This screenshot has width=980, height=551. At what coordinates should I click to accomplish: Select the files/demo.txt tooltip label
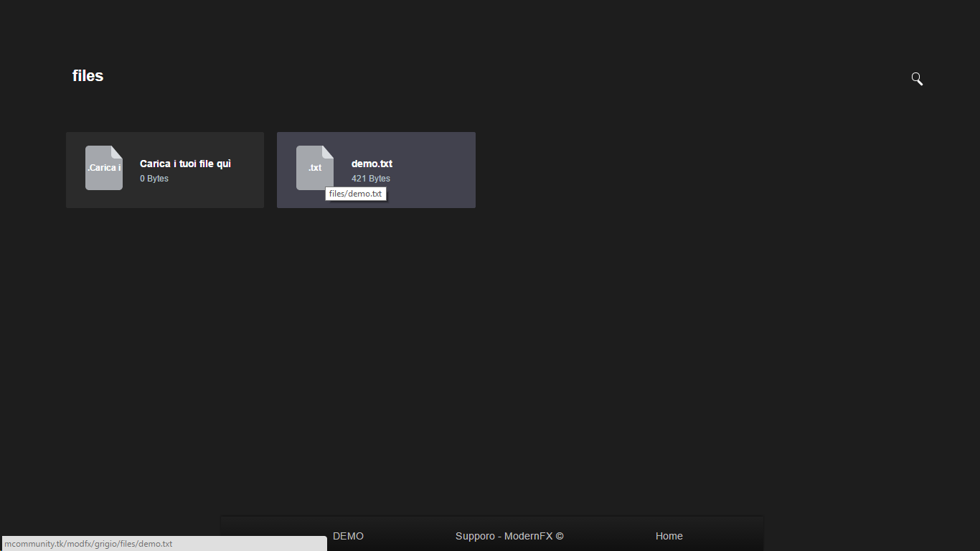click(356, 193)
